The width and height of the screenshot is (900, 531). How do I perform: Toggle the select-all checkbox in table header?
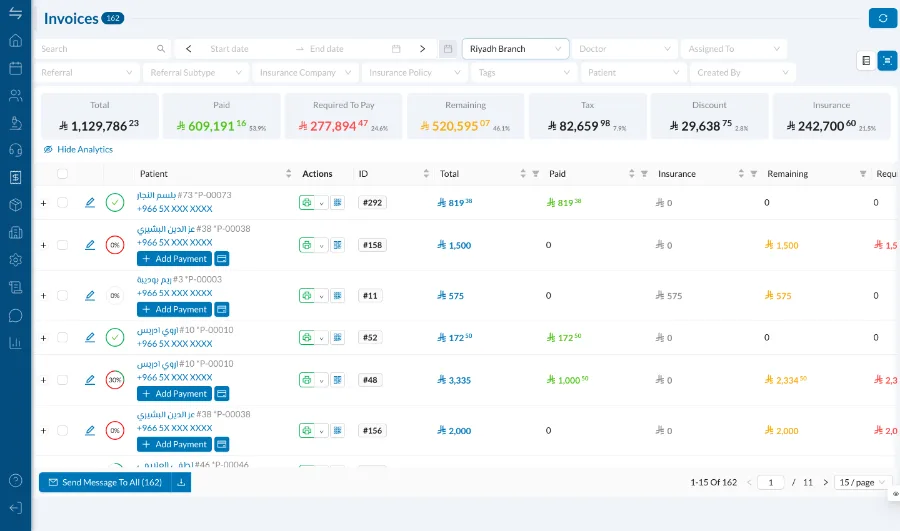click(x=63, y=174)
